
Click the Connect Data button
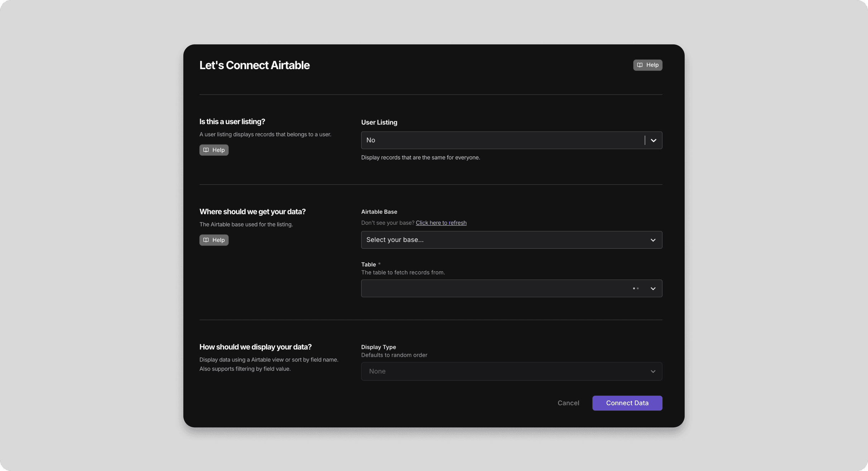pyautogui.click(x=627, y=403)
